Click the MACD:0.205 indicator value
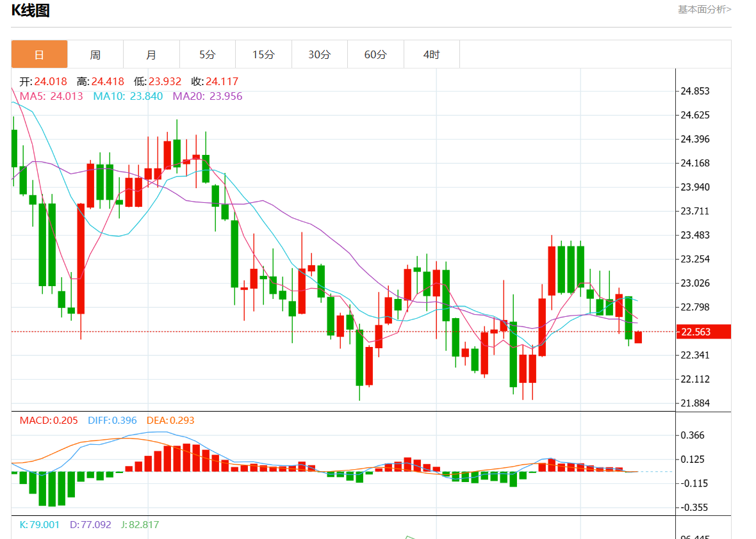 49,421
